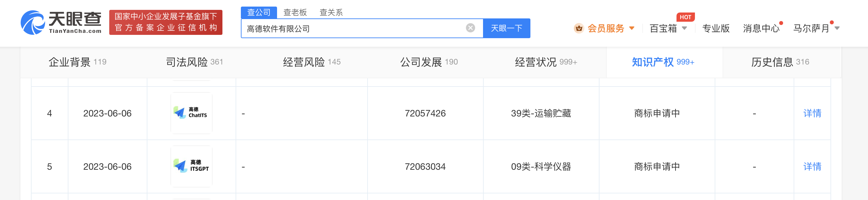
Task: Select registration number 72063034
Action: 425,167
